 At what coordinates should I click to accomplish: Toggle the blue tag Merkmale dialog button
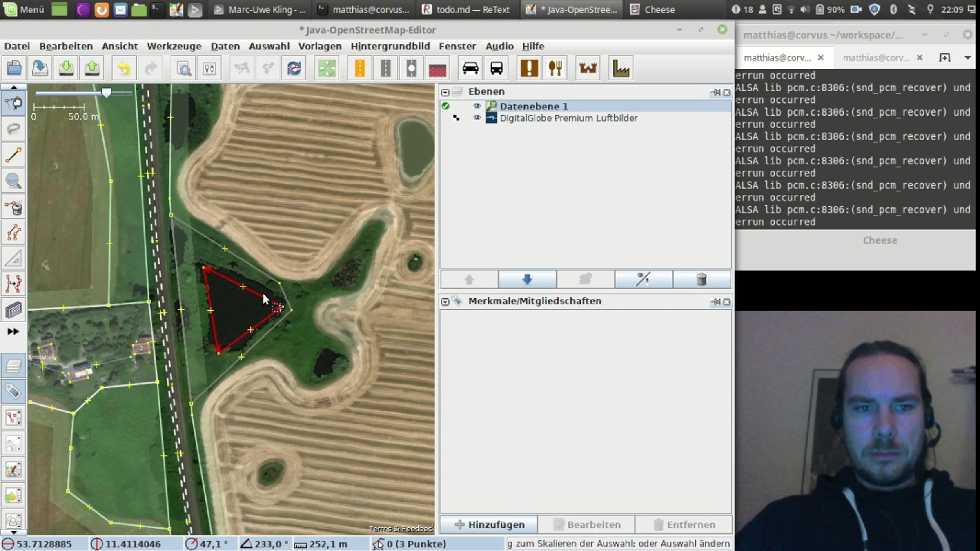pyautogui.click(x=13, y=392)
